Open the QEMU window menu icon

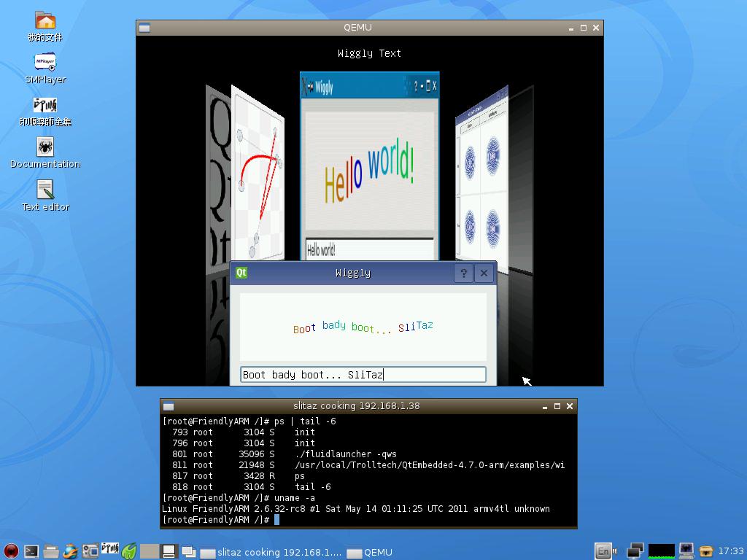(144, 28)
